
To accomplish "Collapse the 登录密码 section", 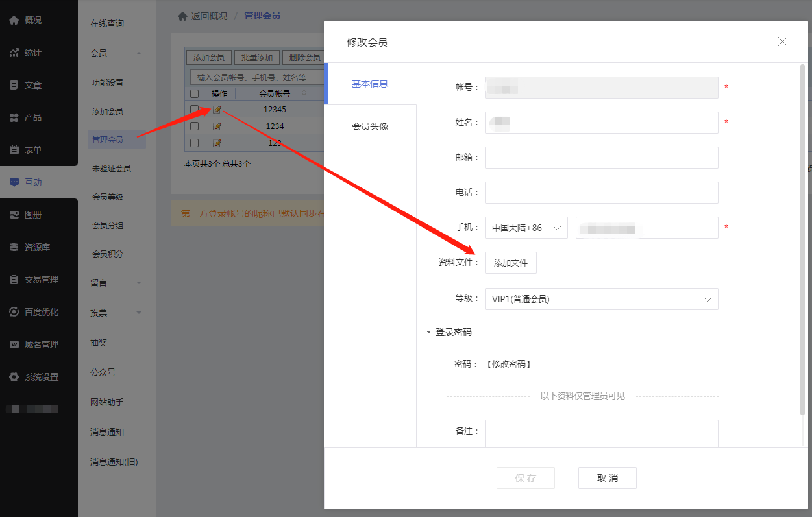I will (x=428, y=332).
